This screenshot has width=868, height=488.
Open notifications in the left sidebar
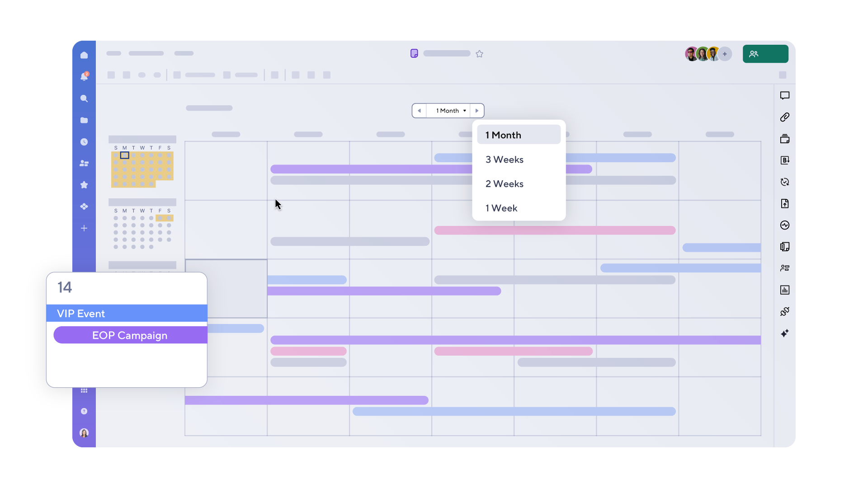[84, 77]
